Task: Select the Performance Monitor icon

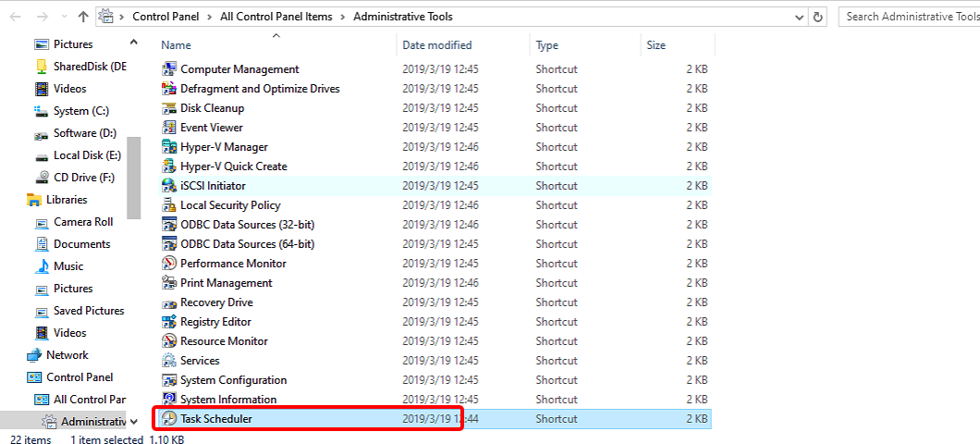Action: (x=169, y=264)
